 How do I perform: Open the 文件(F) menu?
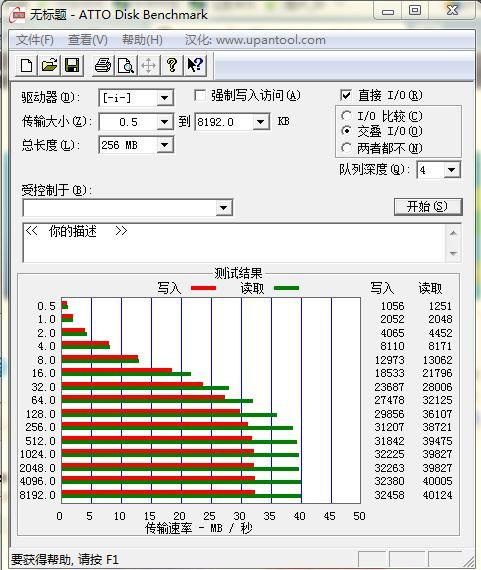point(35,40)
